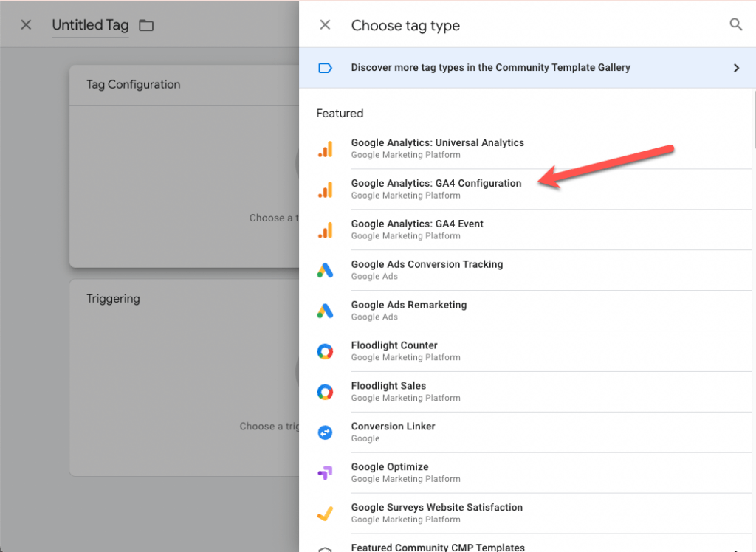The height and width of the screenshot is (552, 756).
Task: Open the Community Template Gallery banner link
Action: click(x=491, y=67)
